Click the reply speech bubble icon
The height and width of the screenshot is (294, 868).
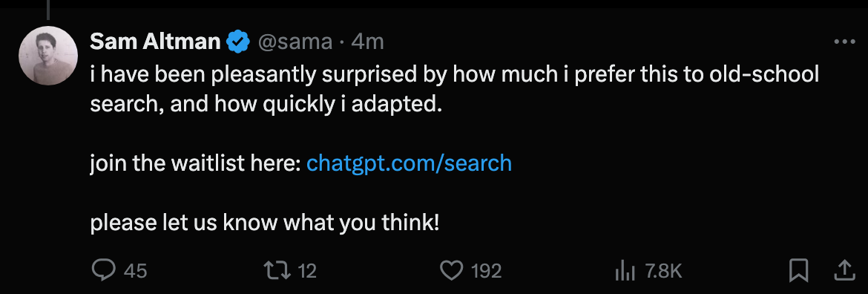[103, 271]
